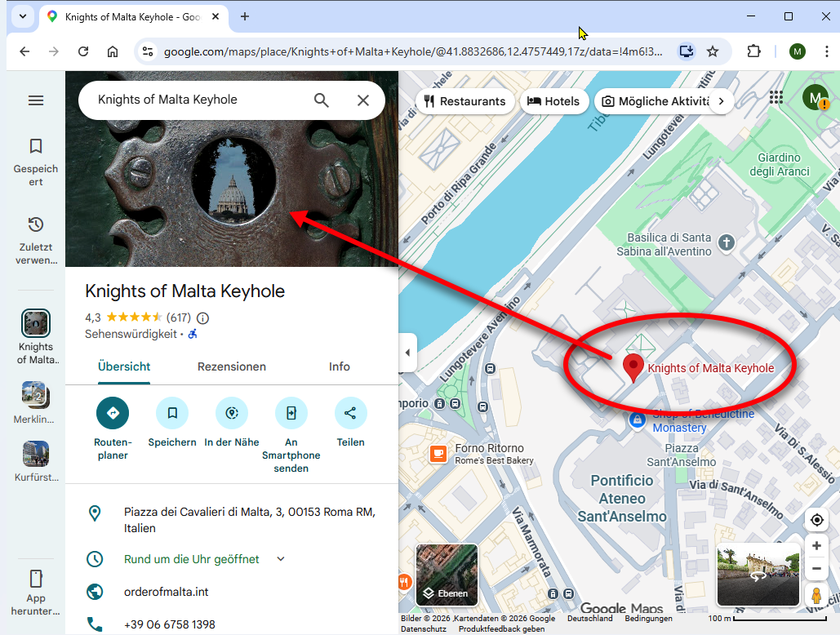Screen dimensions: 840x635
Task: Center map on my location
Action: tap(816, 520)
